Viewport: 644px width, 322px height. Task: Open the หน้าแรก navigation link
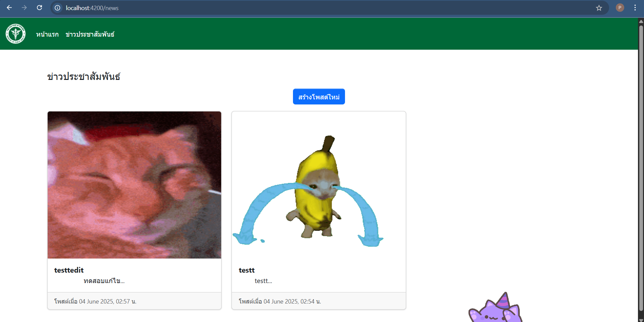(47, 34)
